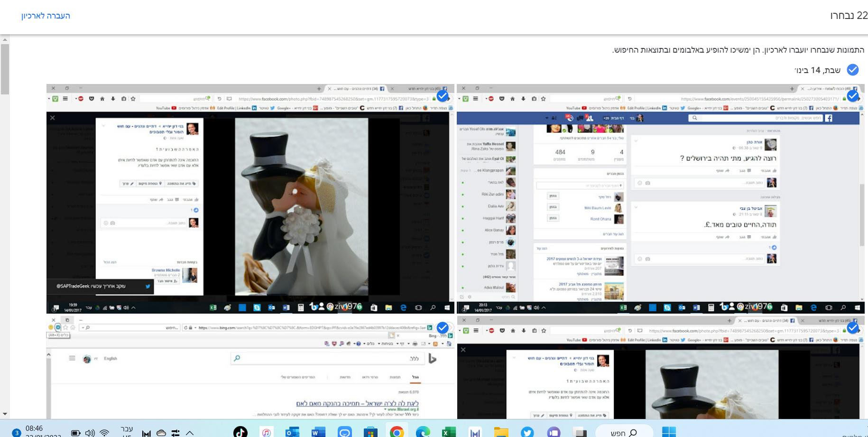Image resolution: width=868 pixels, height=437 pixels.
Task: Uncheck the Facebook event page screenshot
Action: (852, 96)
